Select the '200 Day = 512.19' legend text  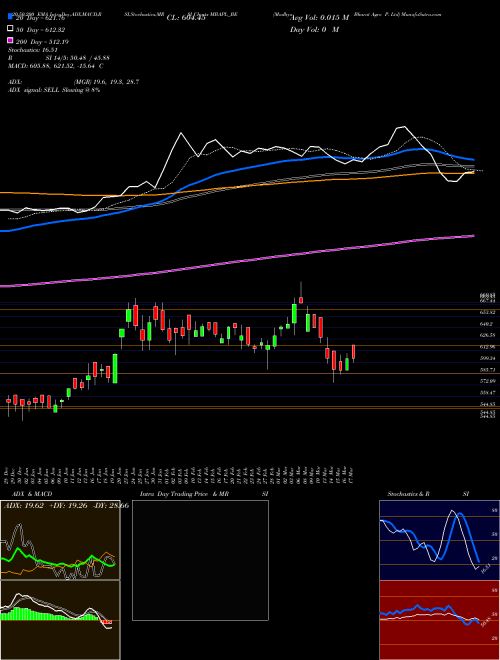pyautogui.click(x=43, y=41)
